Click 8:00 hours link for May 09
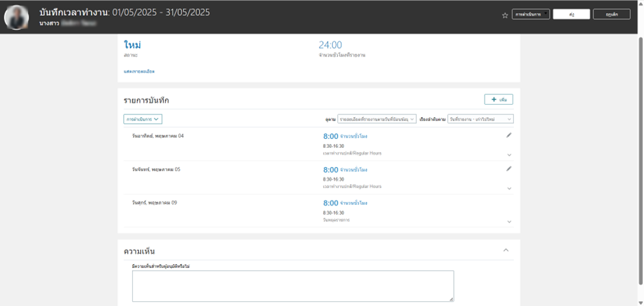644x306 pixels. coord(331,203)
